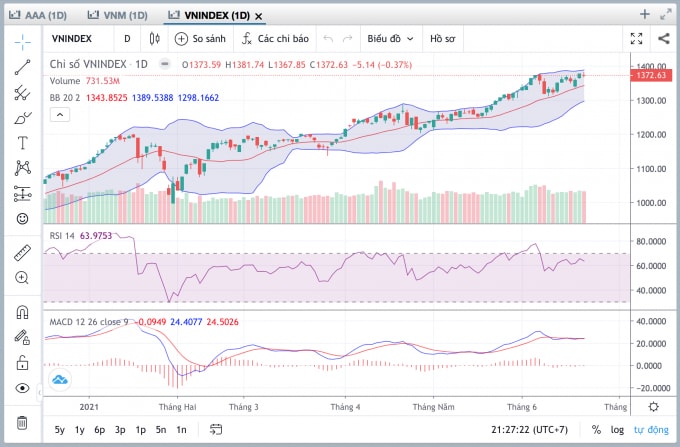Screen dimensions: 680x447
Task: Open chart settings gear icon
Action: 654,407
